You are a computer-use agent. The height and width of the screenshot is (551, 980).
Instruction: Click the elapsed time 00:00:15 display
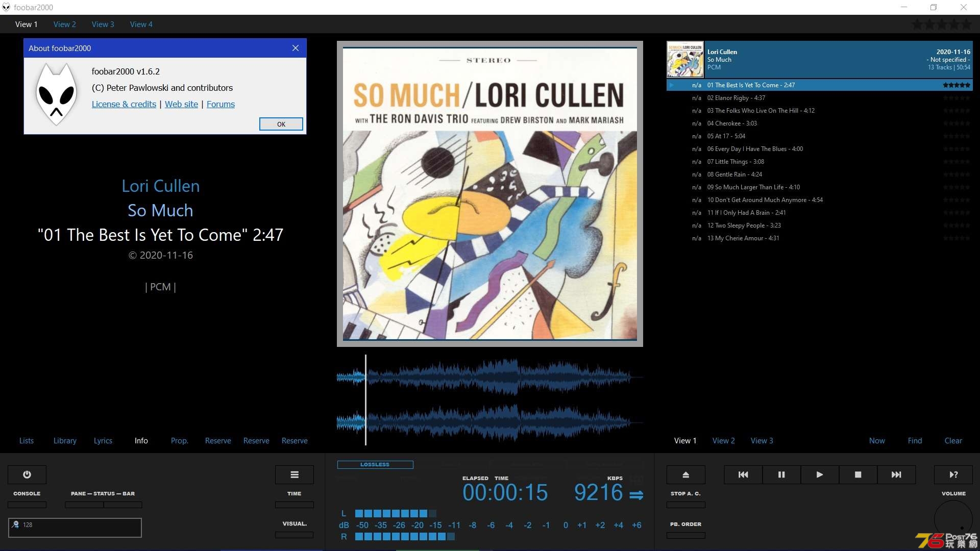click(x=505, y=492)
